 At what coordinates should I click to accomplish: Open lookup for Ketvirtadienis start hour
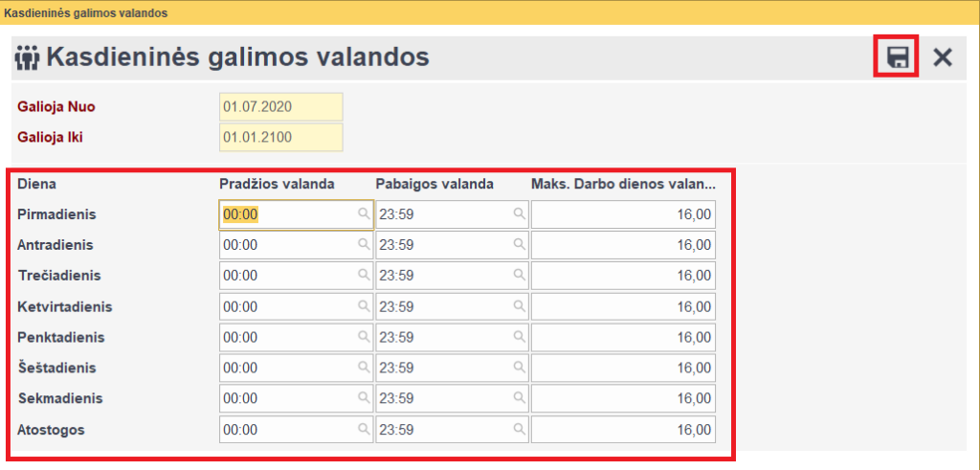point(364,306)
